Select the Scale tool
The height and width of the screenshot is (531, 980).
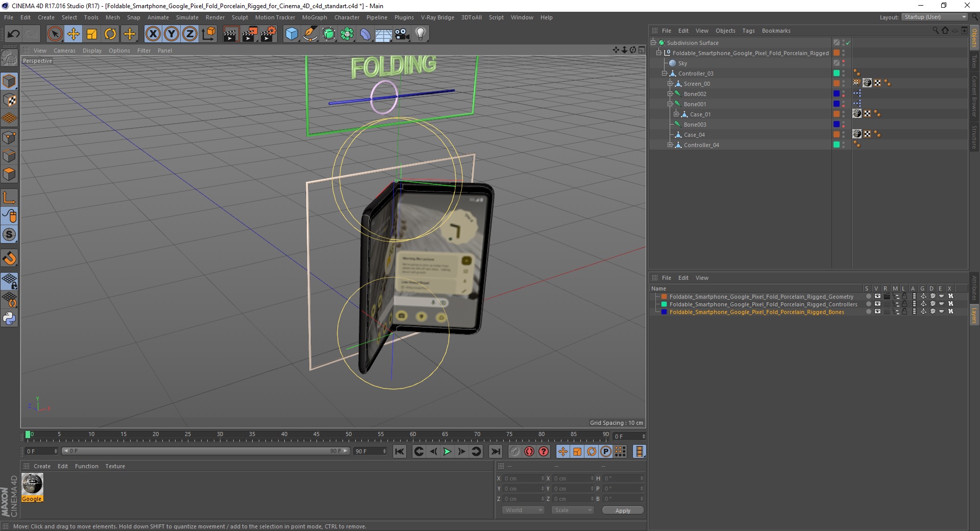tap(92, 34)
